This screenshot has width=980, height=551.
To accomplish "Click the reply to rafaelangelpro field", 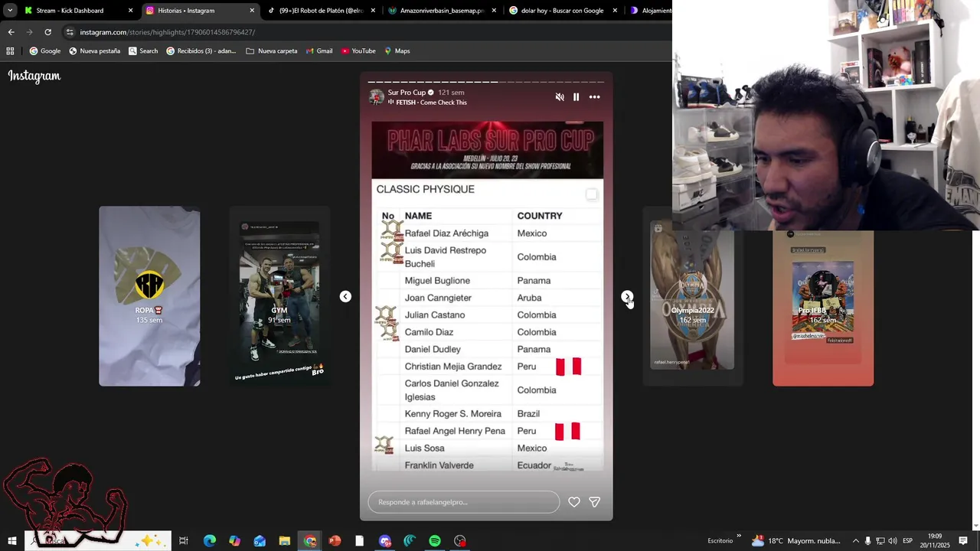I will [464, 502].
